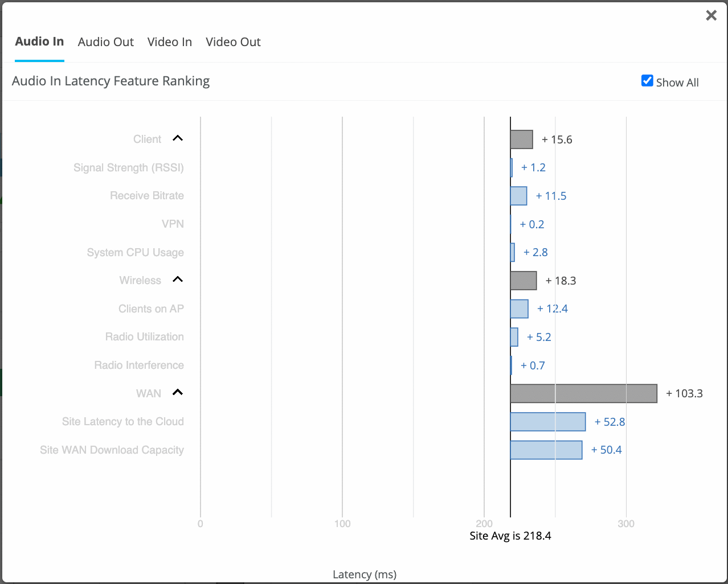Switch to the Audio Out tab

tap(105, 42)
